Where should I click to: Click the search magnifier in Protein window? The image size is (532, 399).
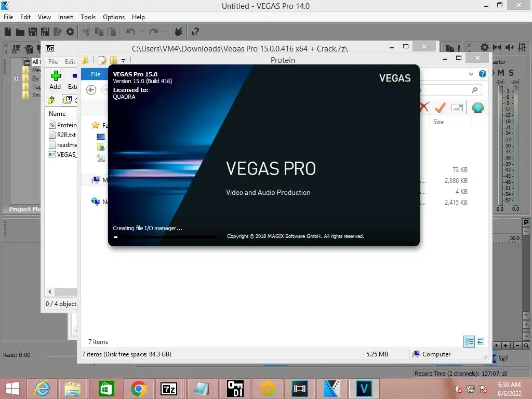[475, 90]
